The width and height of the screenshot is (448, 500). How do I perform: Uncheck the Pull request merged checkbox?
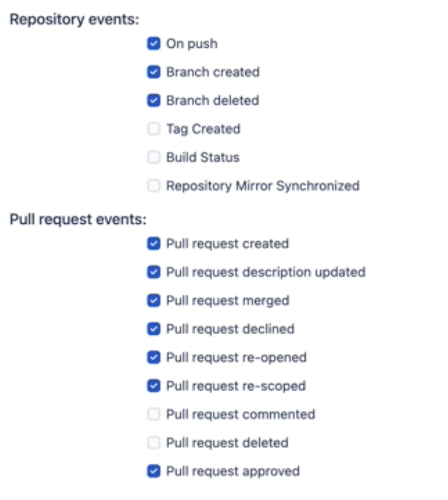tap(153, 300)
